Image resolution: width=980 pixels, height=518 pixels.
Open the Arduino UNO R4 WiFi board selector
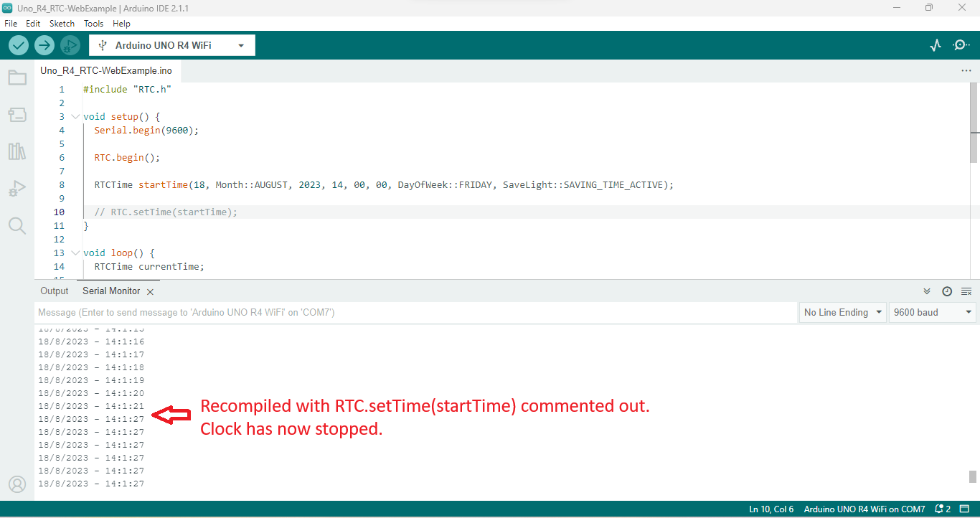click(172, 44)
